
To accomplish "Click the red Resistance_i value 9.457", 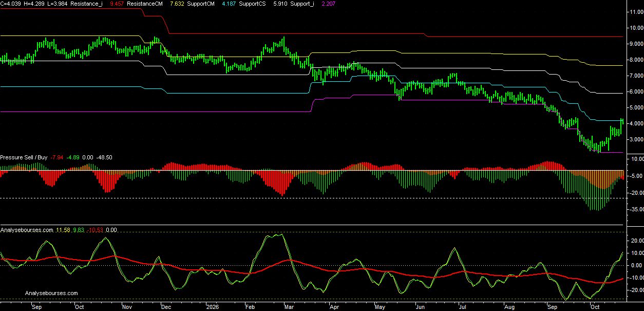I will pos(118,3).
